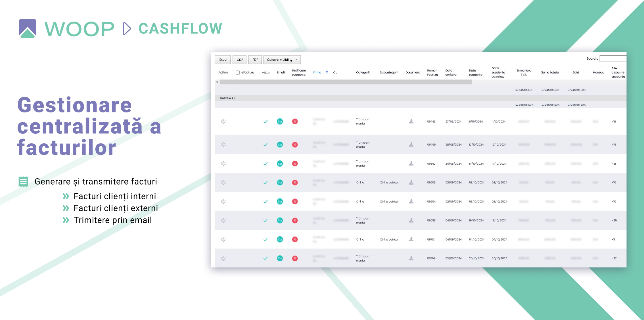This screenshot has height=320, width=644.
Task: Click the date 20/10/2024 under Data scadenta
Action: click(476, 258)
